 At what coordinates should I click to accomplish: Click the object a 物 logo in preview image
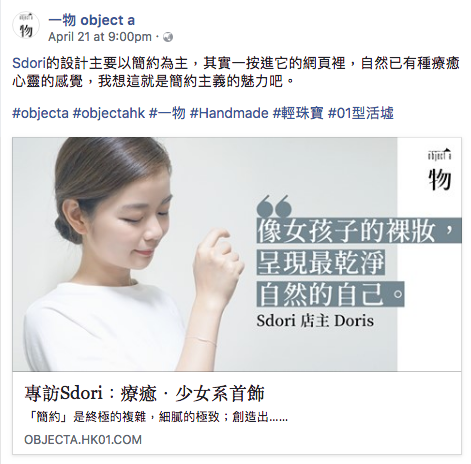pos(440,170)
